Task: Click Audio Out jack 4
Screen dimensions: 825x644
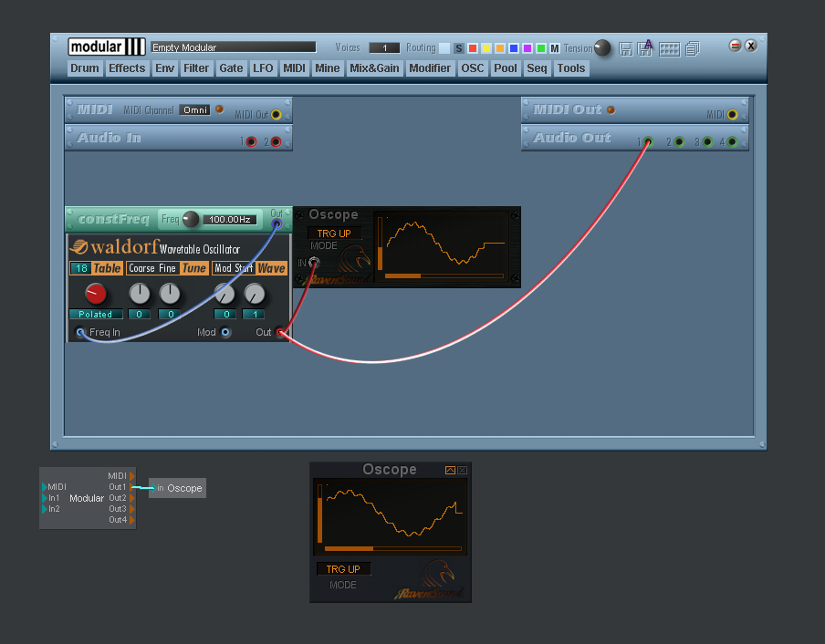Action: pyautogui.click(x=732, y=142)
